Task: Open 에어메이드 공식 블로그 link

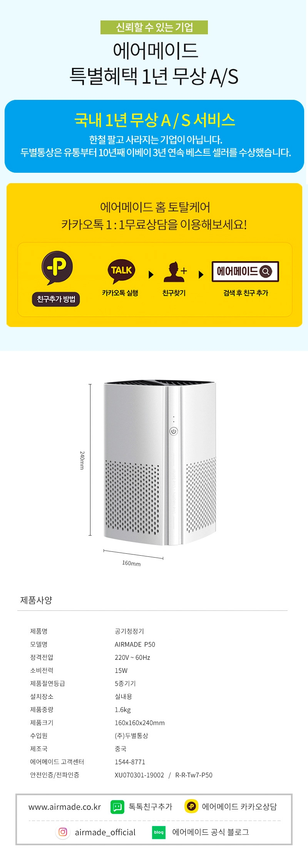Action: [x=211, y=832]
